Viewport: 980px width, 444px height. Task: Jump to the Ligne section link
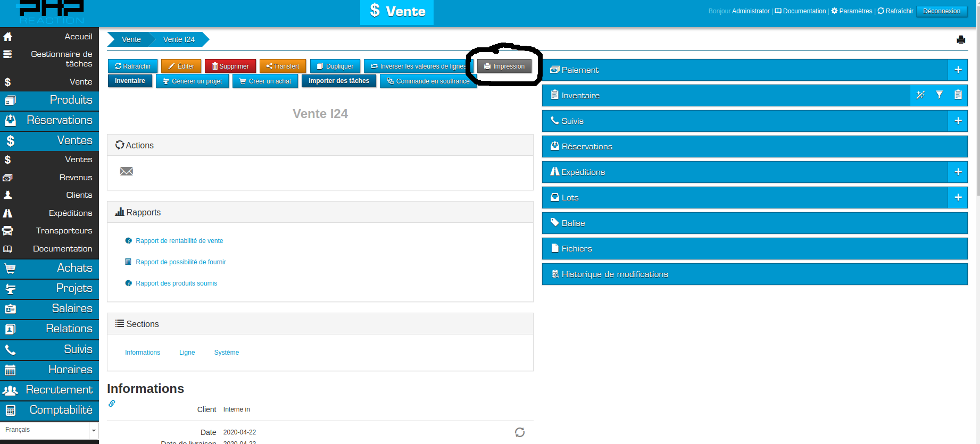[x=187, y=353]
